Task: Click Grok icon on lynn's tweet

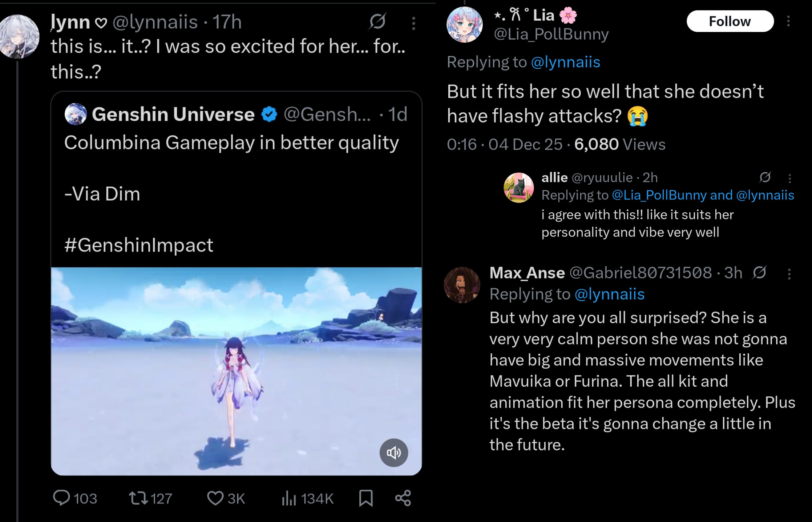Action: click(377, 21)
